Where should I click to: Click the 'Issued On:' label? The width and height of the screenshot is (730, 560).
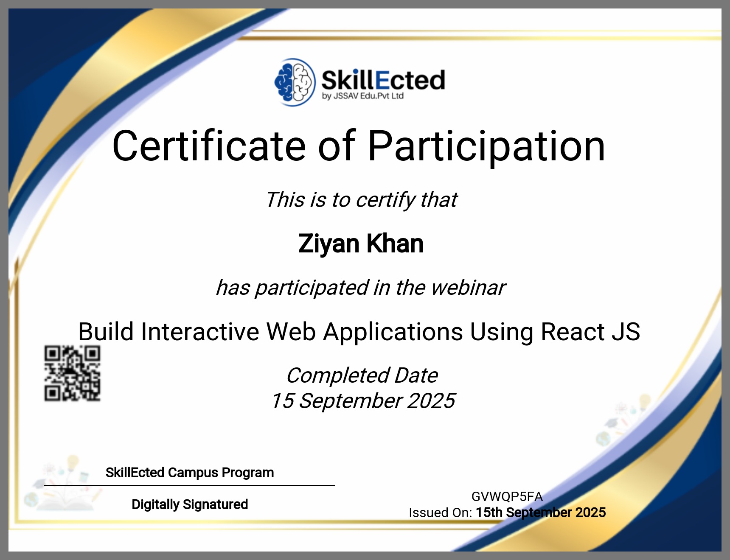(440, 513)
